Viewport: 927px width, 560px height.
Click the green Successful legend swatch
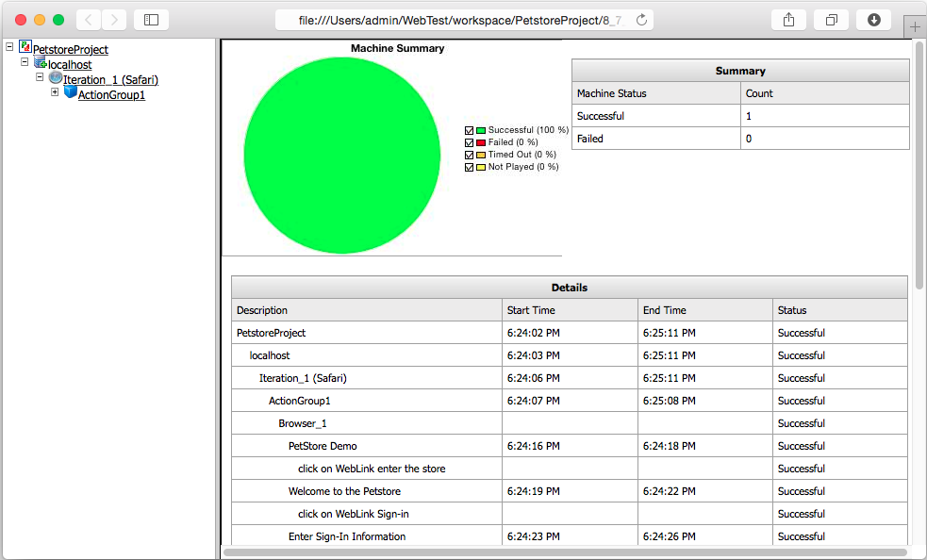coord(481,131)
